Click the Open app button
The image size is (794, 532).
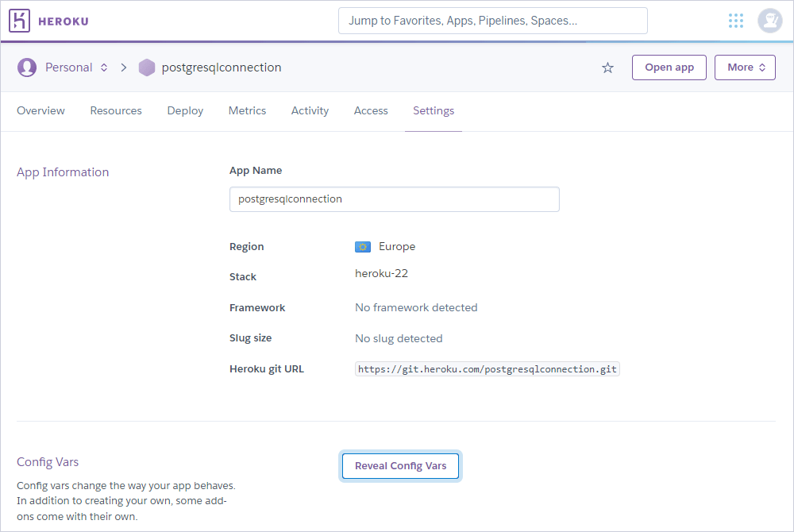pos(669,67)
